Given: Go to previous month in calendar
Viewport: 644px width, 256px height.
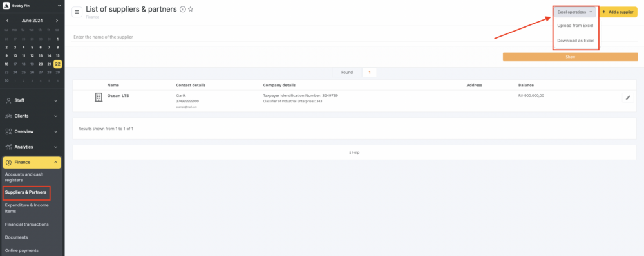Looking at the screenshot, I should click(7, 21).
